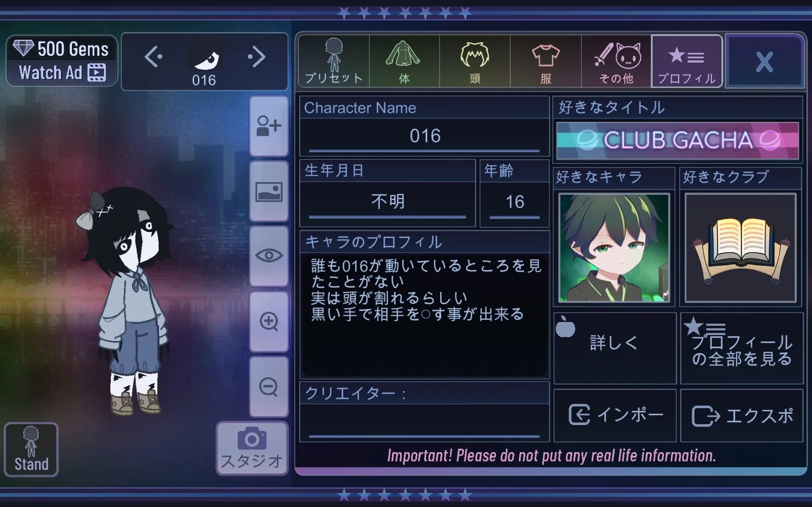This screenshot has width=812, height=507.
Task: Click the zoom in magnifier
Action: [269, 321]
